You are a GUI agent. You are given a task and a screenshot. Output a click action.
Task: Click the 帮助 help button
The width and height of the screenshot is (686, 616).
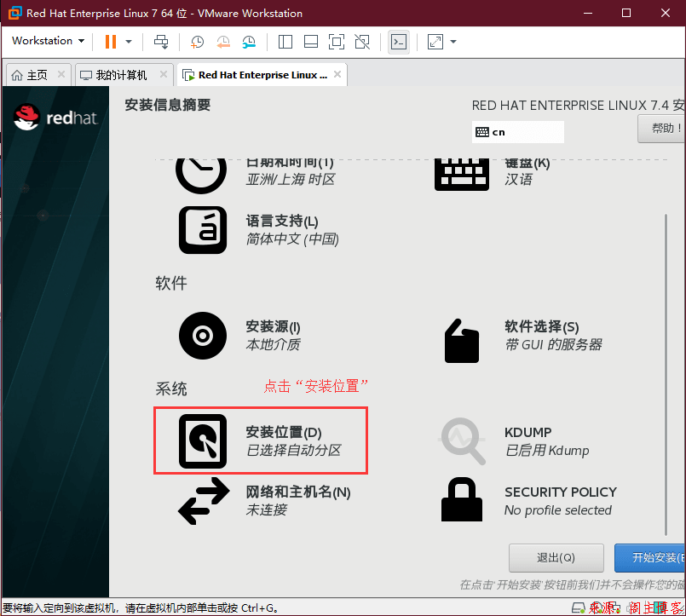[x=661, y=129]
